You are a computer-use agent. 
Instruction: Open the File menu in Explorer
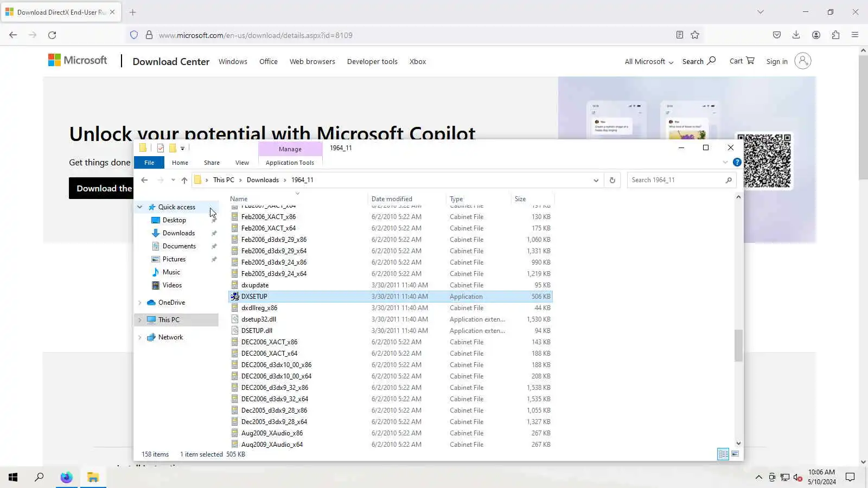(149, 163)
